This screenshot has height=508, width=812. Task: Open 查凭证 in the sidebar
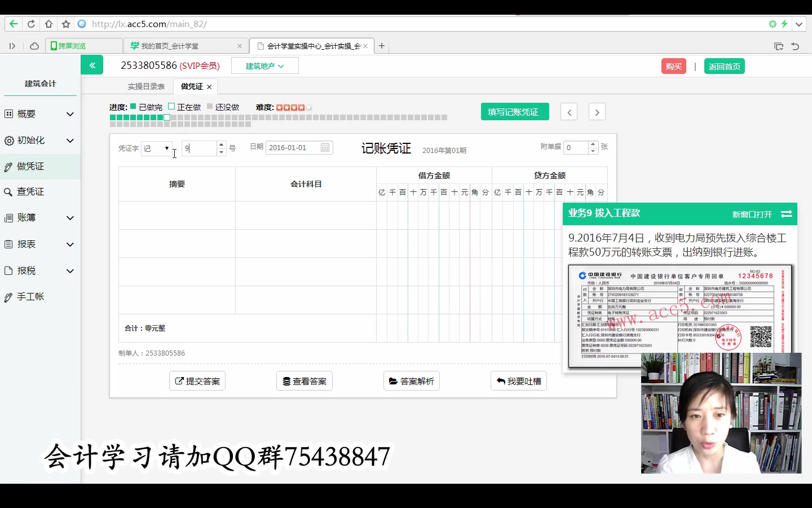click(40, 192)
